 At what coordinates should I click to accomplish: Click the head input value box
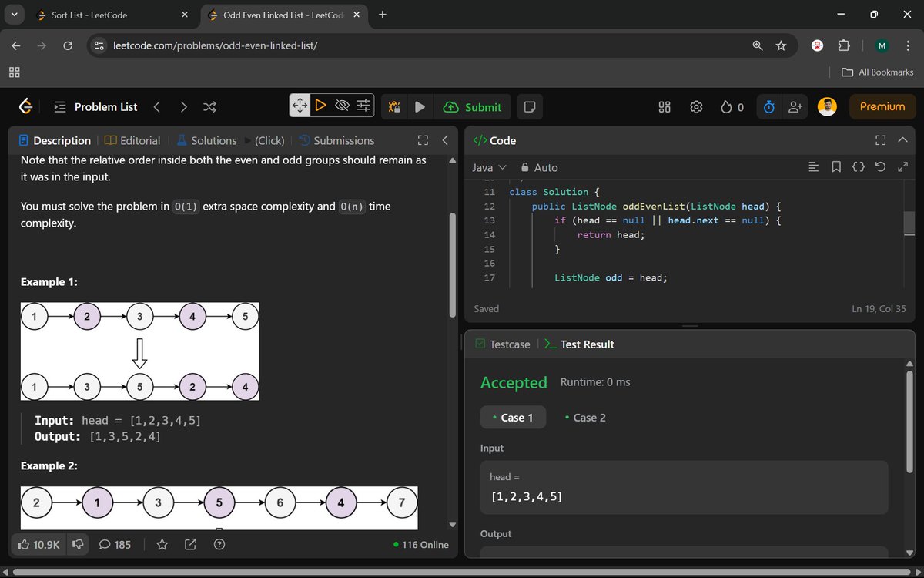[x=684, y=488]
